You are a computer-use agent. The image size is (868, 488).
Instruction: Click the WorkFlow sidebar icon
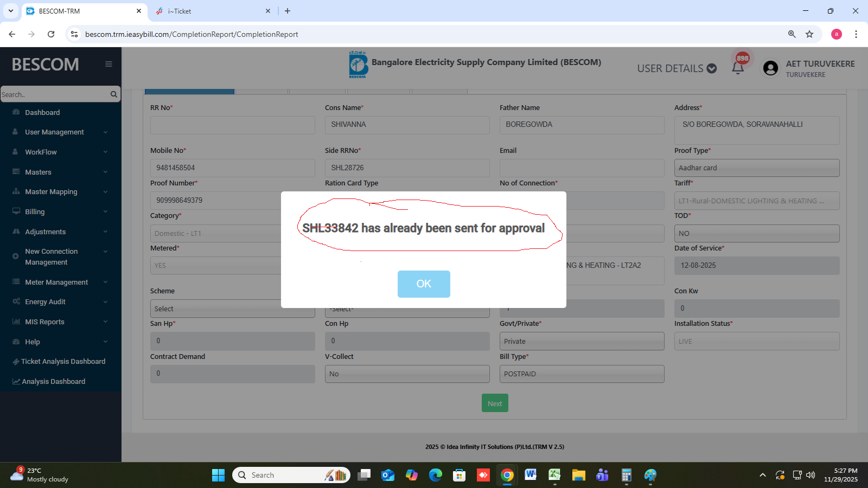[x=16, y=152]
